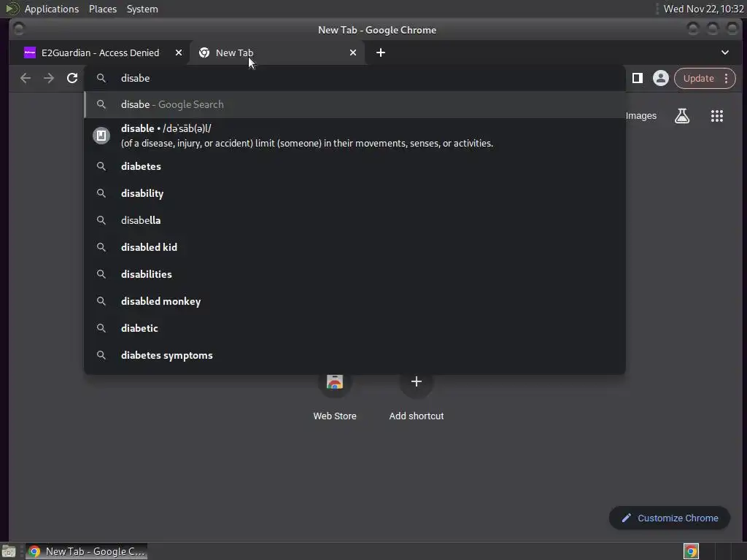
Task: Switch to the E2Guardian - Access Denied tab
Action: pyautogui.click(x=99, y=52)
